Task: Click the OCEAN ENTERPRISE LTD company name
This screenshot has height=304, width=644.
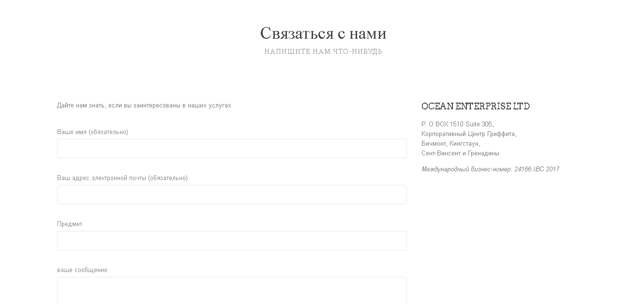Action: tap(476, 106)
